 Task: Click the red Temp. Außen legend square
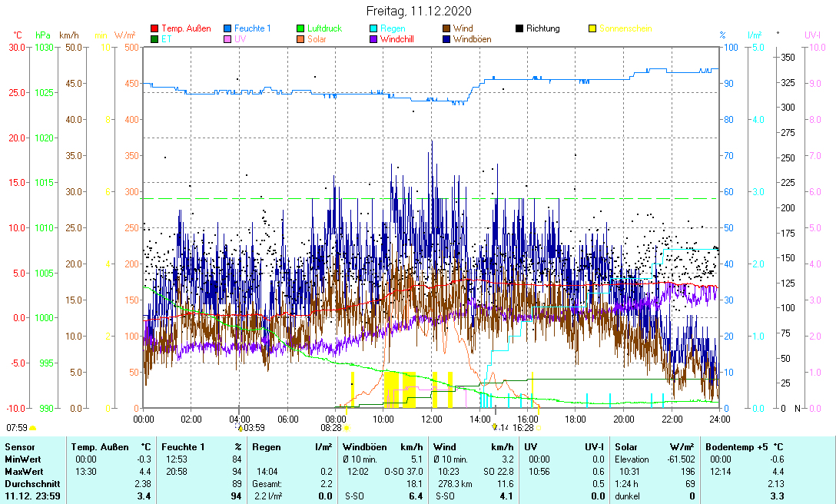coord(154,28)
